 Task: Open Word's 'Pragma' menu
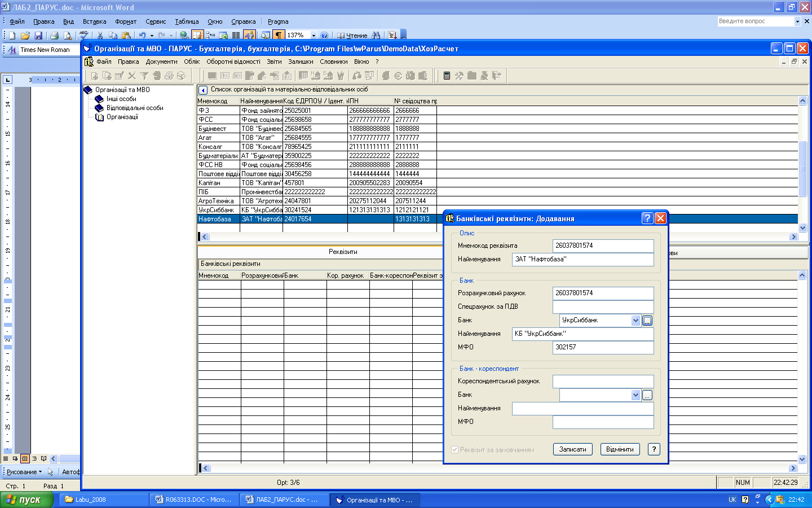278,21
